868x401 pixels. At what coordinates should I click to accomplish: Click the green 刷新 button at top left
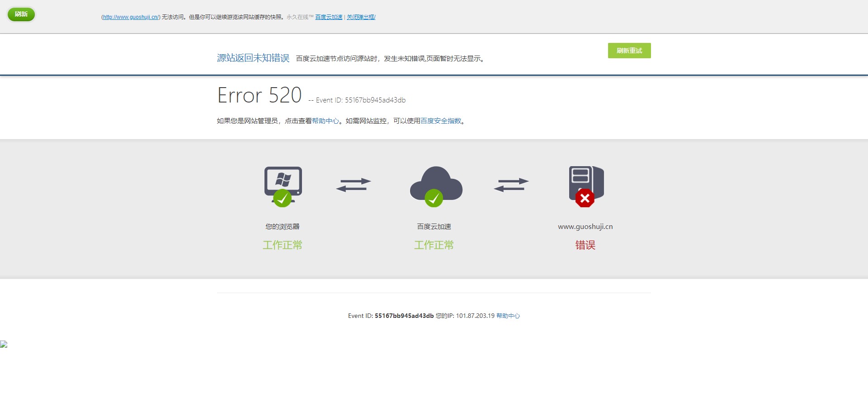[21, 14]
